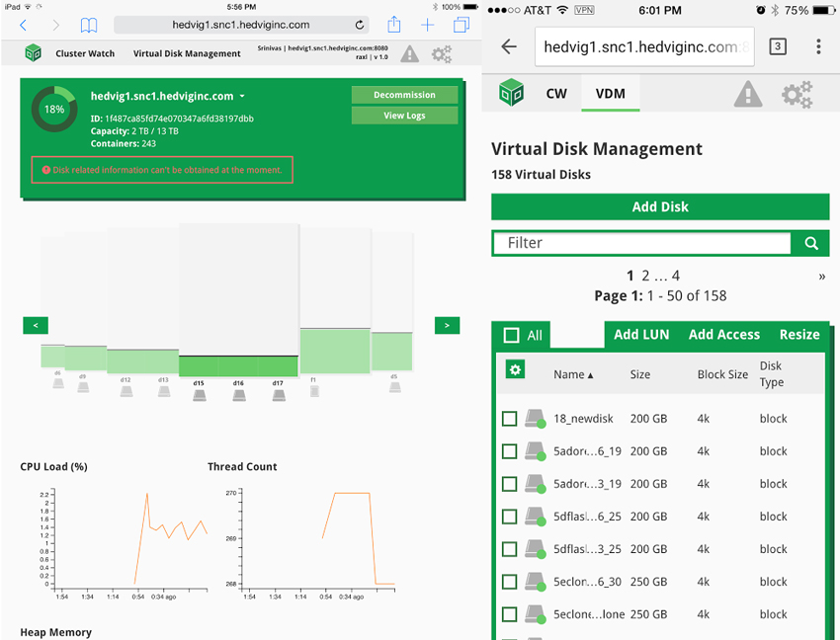Check the 5eclone...lone row checkbox
The width and height of the screenshot is (840, 640).
click(x=510, y=614)
